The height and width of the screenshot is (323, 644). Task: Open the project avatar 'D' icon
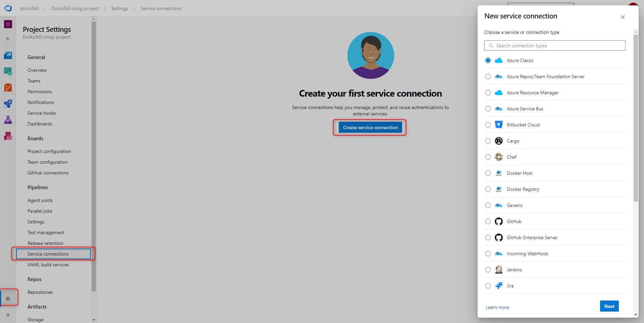click(8, 24)
